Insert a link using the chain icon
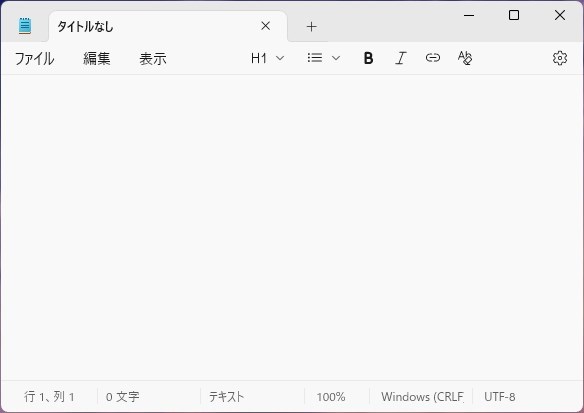Viewport: 584px width, 413px height. click(x=432, y=58)
